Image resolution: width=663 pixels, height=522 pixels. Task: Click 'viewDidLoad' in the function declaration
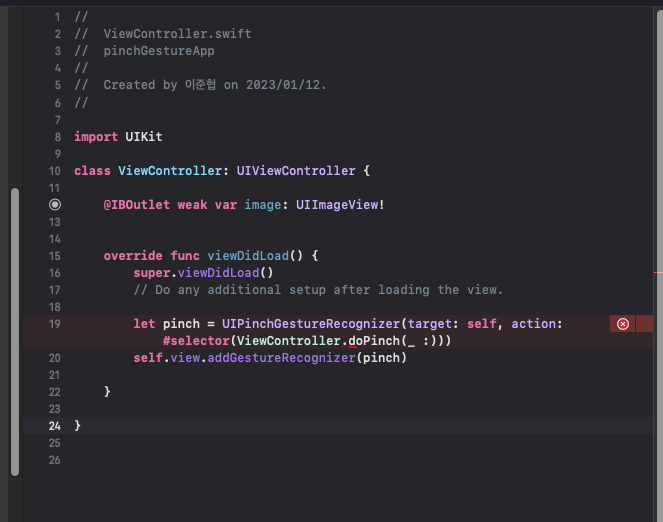point(248,256)
